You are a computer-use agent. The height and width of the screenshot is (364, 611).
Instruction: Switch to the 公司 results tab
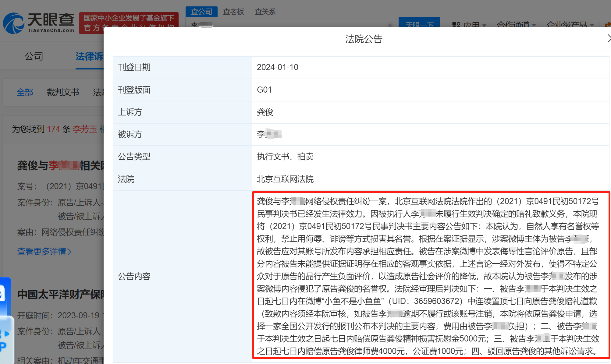[x=34, y=56]
